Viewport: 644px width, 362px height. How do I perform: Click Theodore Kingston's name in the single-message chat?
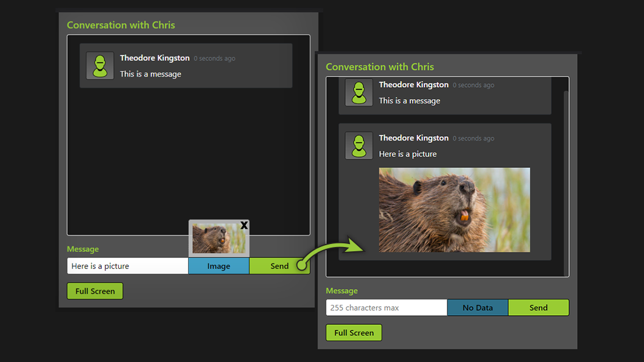coord(155,58)
